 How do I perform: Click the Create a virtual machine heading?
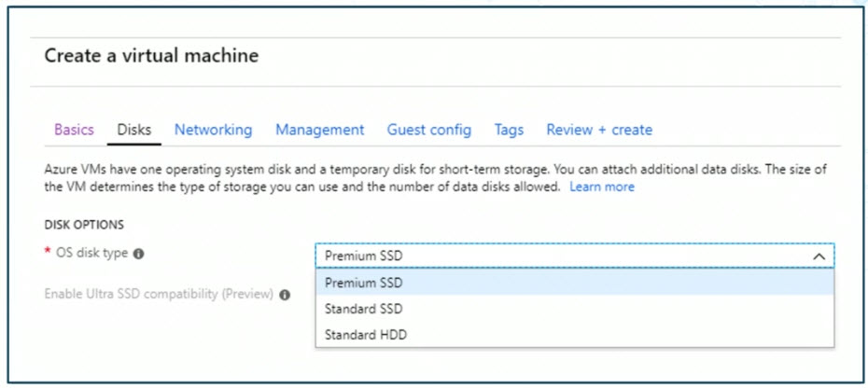151,55
